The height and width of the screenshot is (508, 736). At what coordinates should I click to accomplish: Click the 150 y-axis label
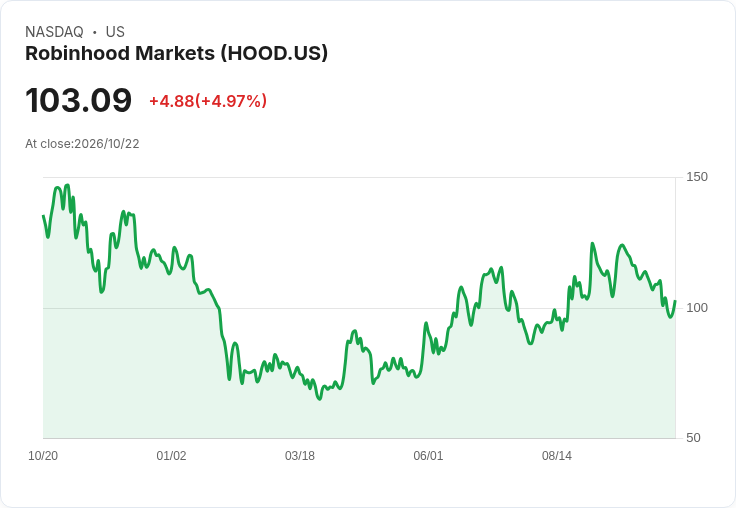tap(697, 177)
